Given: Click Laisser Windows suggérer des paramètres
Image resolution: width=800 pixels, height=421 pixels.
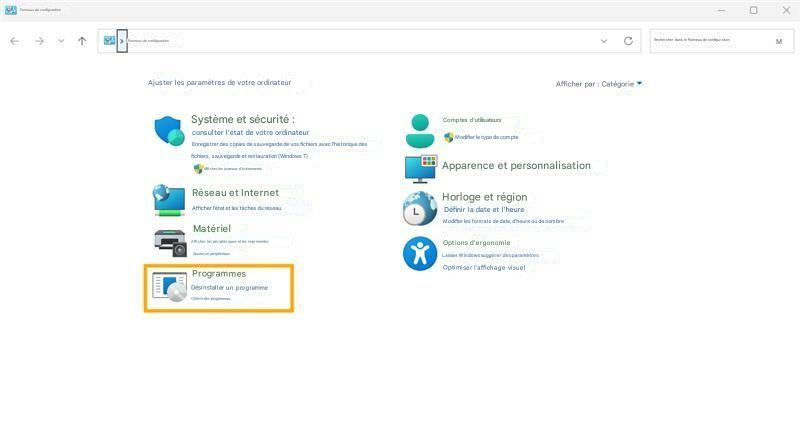Looking at the screenshot, I should click(490, 255).
